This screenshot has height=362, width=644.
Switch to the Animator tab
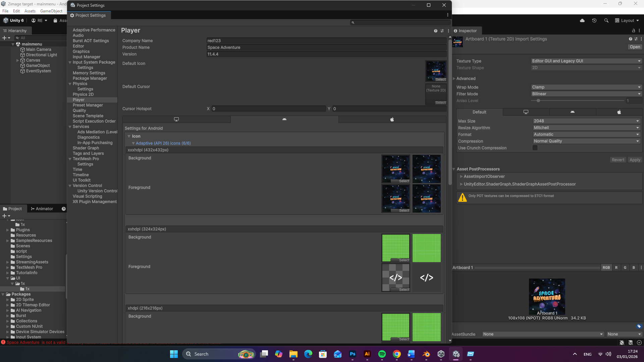[x=42, y=208]
